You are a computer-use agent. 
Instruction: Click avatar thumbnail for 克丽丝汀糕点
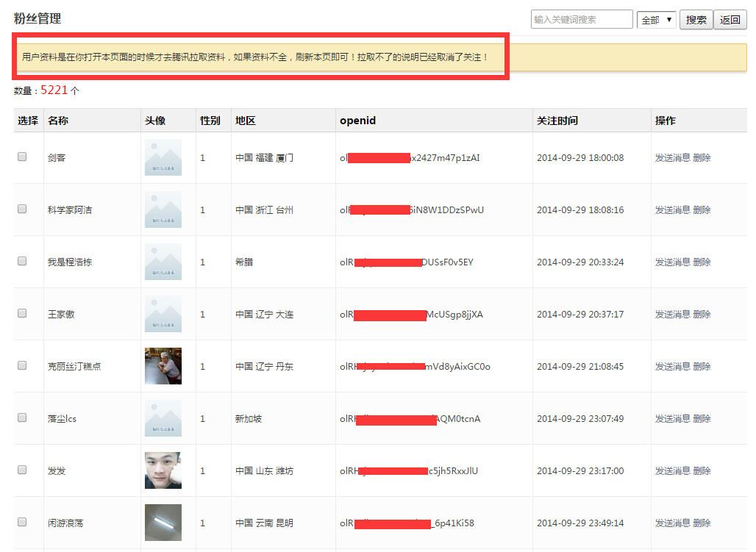(163, 366)
